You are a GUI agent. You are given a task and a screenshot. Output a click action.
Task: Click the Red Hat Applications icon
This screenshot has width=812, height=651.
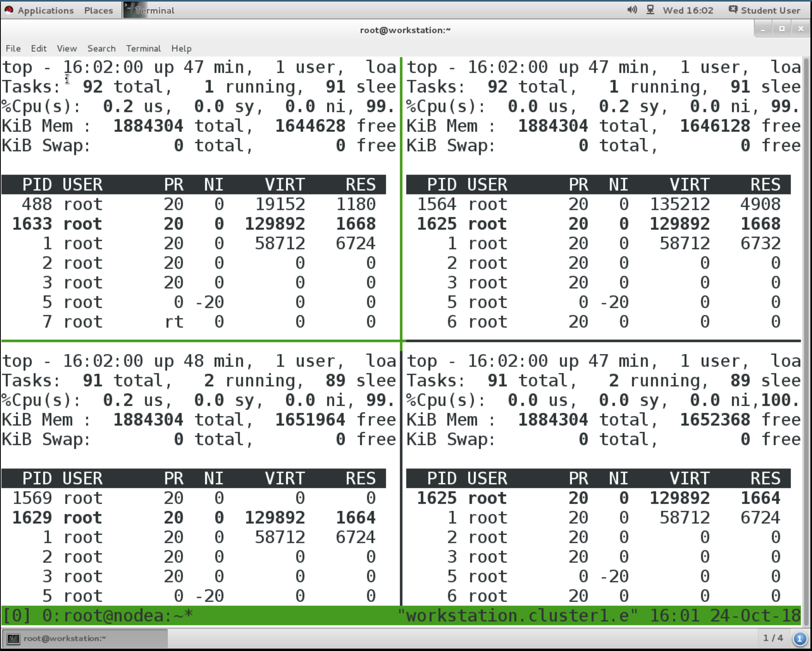click(9, 10)
